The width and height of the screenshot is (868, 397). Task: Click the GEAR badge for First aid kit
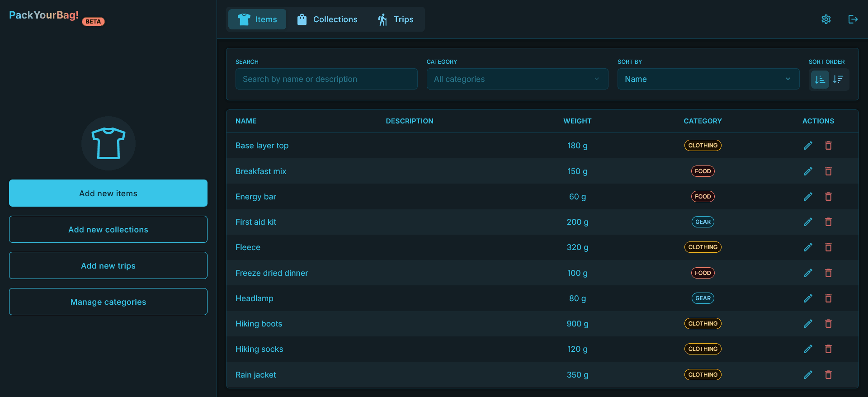click(703, 222)
